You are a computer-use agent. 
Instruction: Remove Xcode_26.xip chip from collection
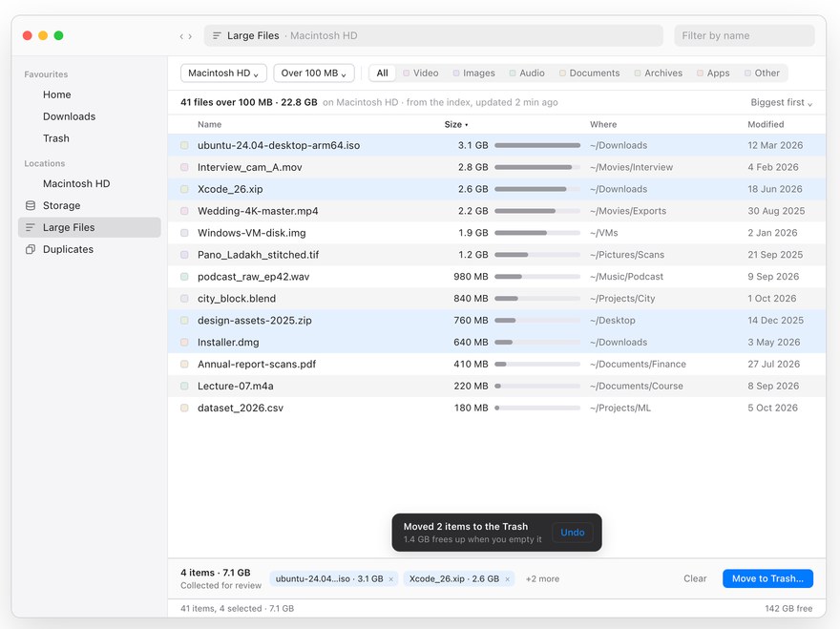click(507, 579)
